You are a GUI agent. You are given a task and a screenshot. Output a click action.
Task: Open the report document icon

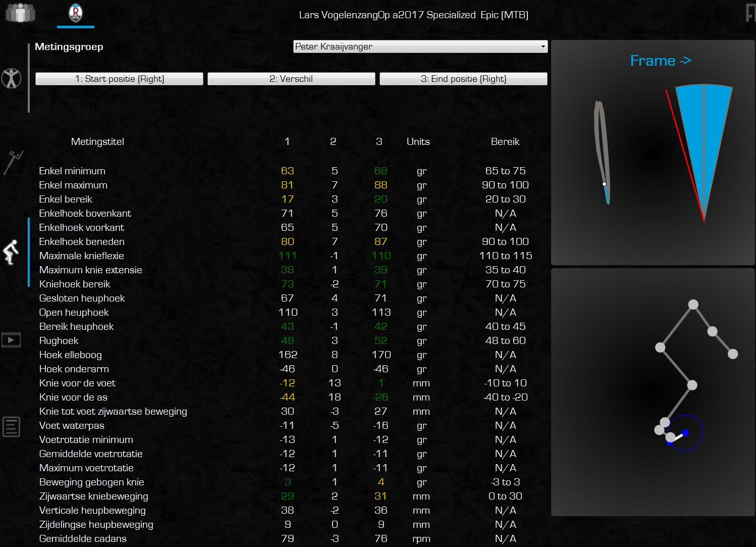click(11, 427)
